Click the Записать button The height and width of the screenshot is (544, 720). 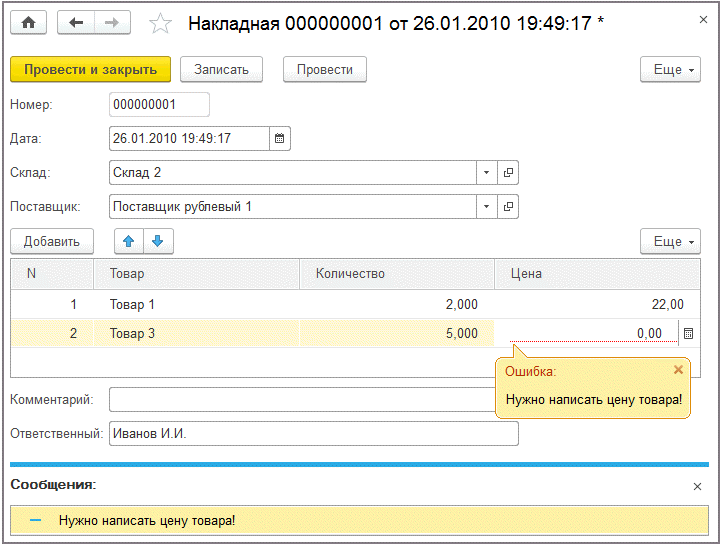point(221,69)
